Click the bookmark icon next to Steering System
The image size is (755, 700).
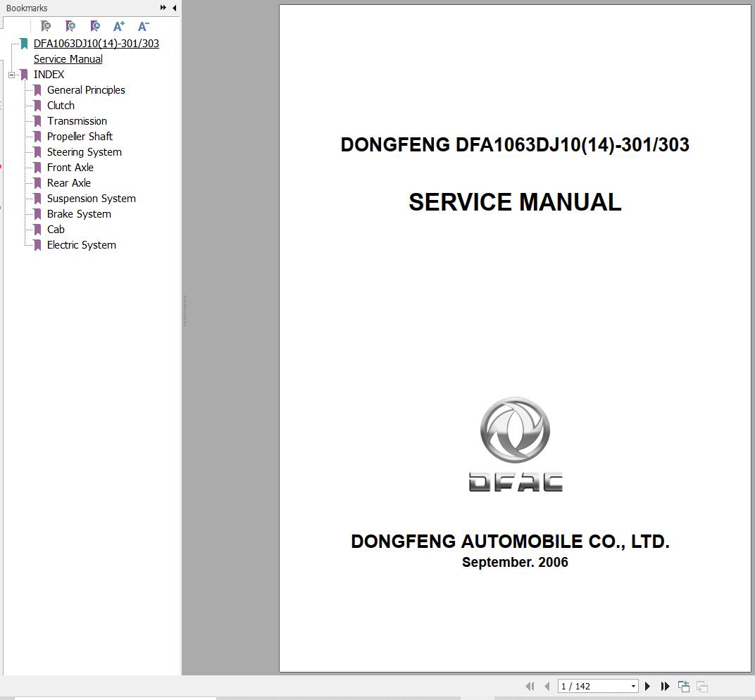37,152
